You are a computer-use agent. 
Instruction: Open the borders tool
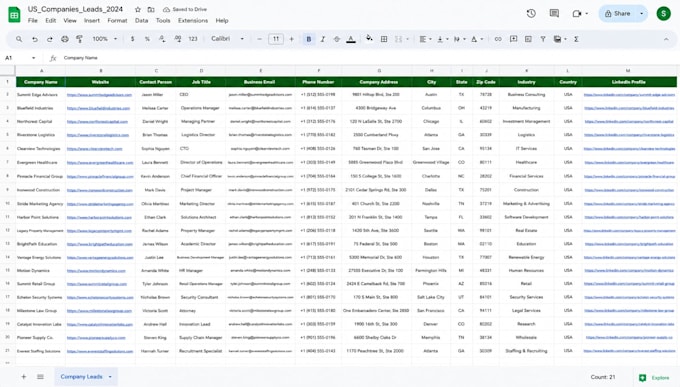384,39
